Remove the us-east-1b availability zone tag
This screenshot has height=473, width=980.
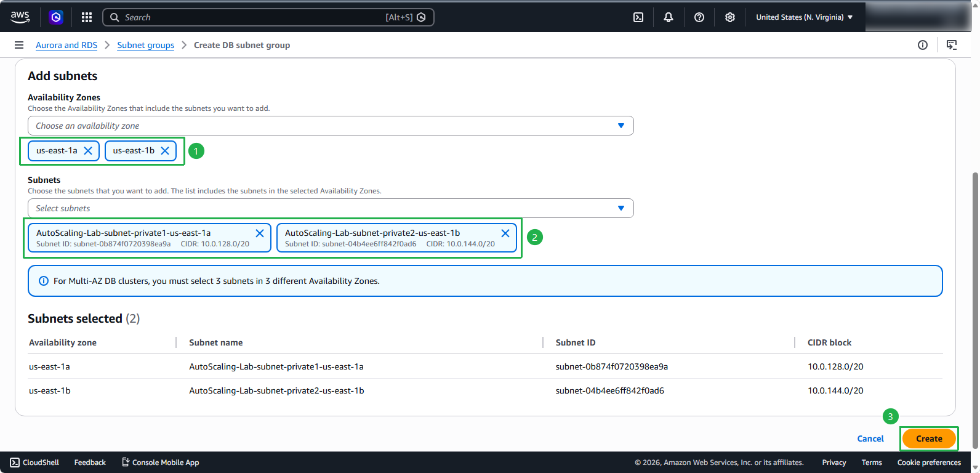click(x=165, y=151)
